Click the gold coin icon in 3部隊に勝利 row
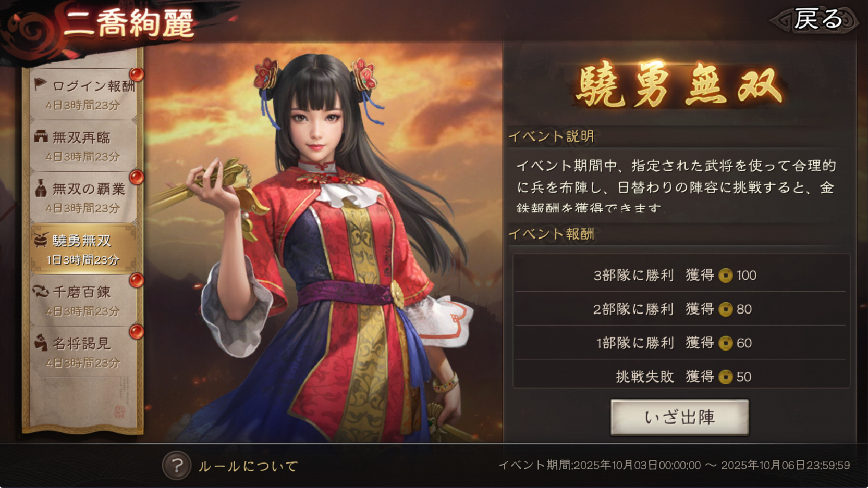The height and width of the screenshot is (488, 868). tap(725, 275)
